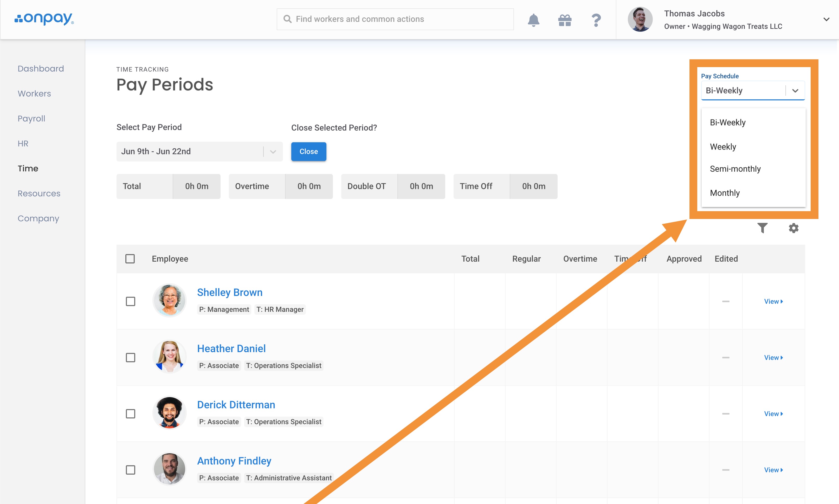The height and width of the screenshot is (504, 839).
Task: Sort by the Employee column header
Action: pos(170,259)
